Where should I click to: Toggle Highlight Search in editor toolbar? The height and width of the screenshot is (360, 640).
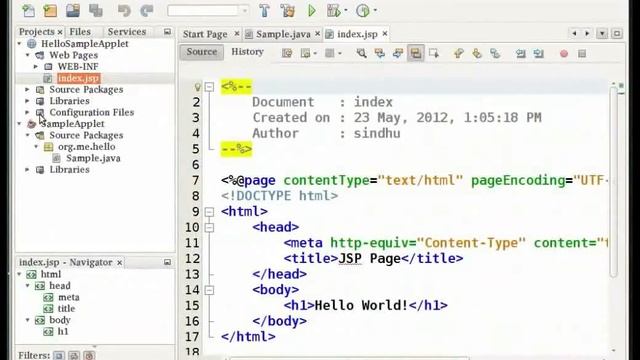pyautogui.click(x=416, y=53)
